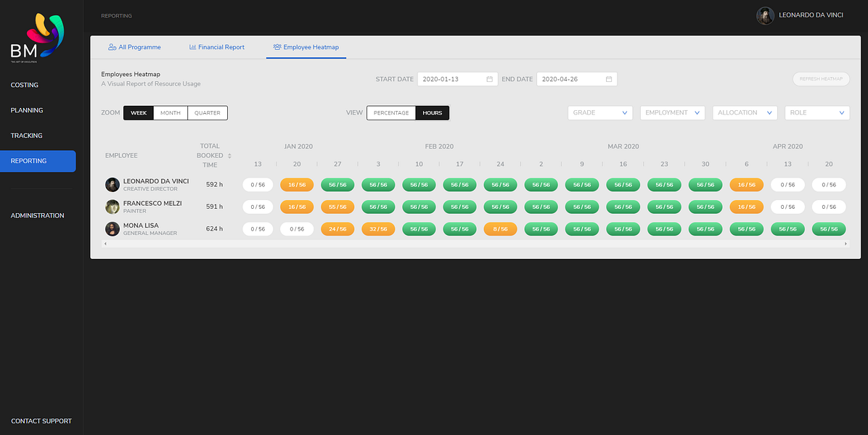
Task: Click Mona Lisa's 624 h total
Action: 214,229
